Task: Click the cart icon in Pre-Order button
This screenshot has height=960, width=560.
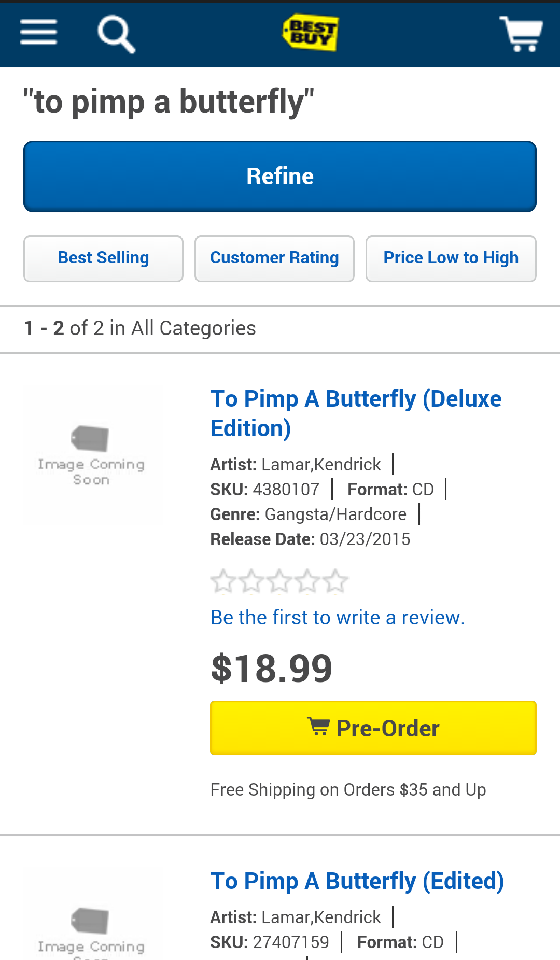Action: click(x=318, y=727)
